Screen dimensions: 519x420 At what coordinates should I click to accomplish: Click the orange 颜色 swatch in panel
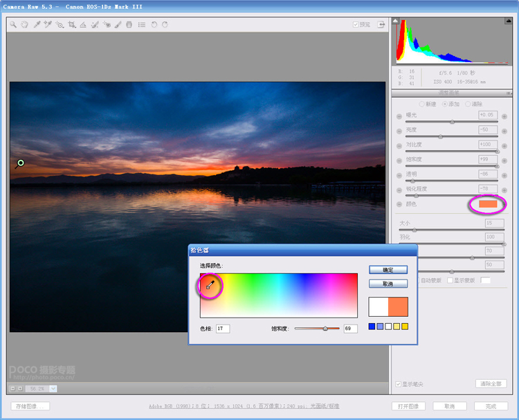[x=488, y=204]
